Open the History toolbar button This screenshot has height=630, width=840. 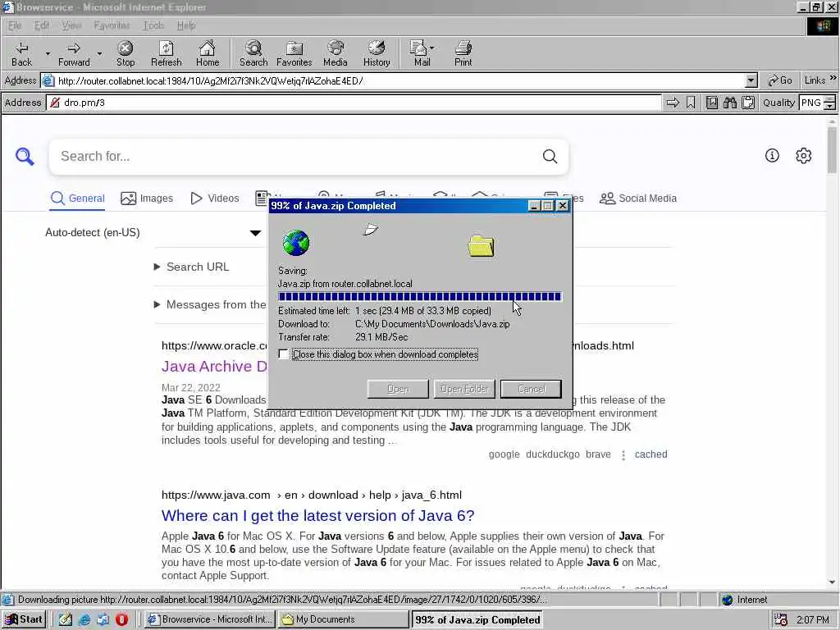[377, 53]
